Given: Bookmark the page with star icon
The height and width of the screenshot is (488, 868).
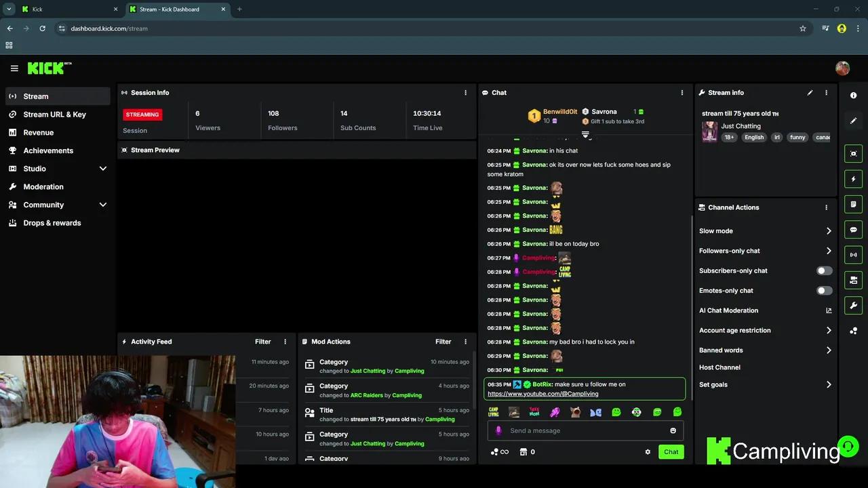Looking at the screenshot, I should (x=803, y=28).
